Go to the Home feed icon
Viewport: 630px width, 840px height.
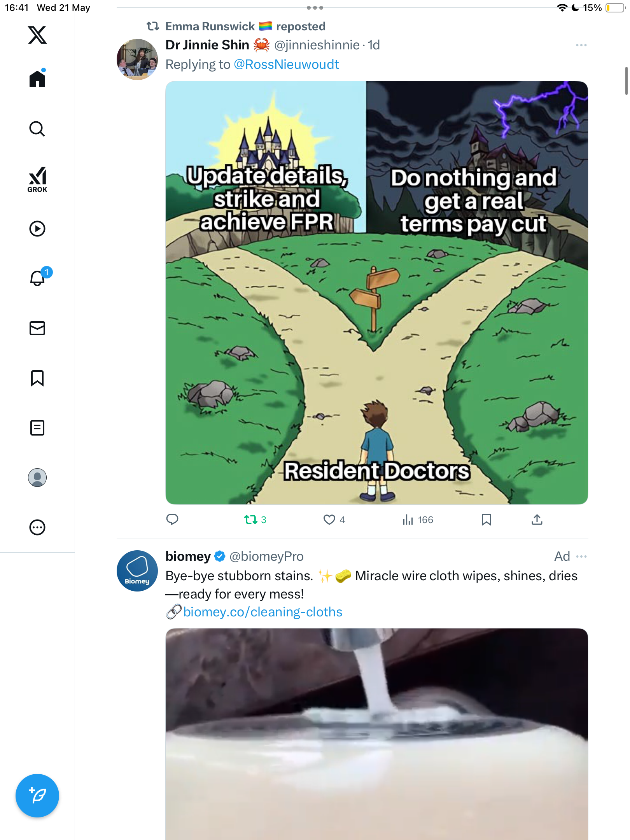coord(37,78)
